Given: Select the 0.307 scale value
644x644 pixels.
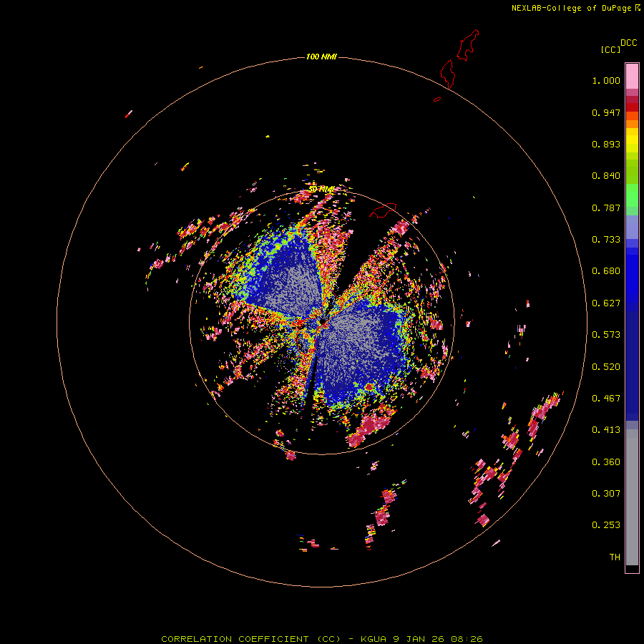Looking at the screenshot, I should (x=606, y=494).
